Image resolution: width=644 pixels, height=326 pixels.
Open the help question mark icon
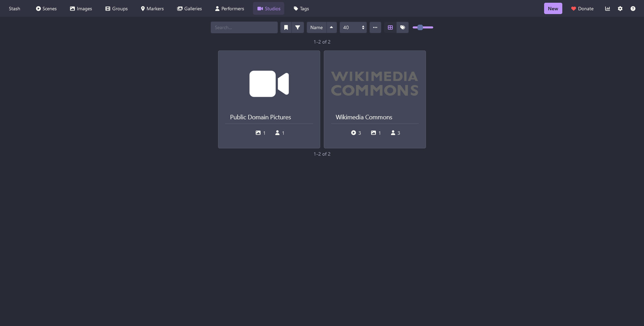[x=633, y=9]
